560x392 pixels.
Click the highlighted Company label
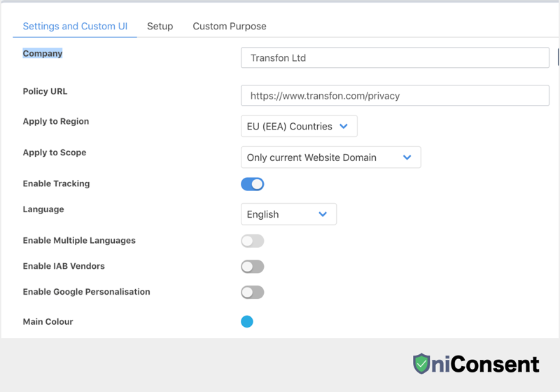click(43, 53)
